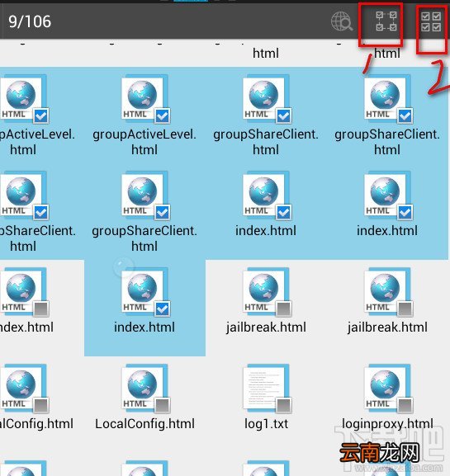Tick the loginproxy.html checkbox
This screenshot has height=476, width=450.
tap(405, 405)
